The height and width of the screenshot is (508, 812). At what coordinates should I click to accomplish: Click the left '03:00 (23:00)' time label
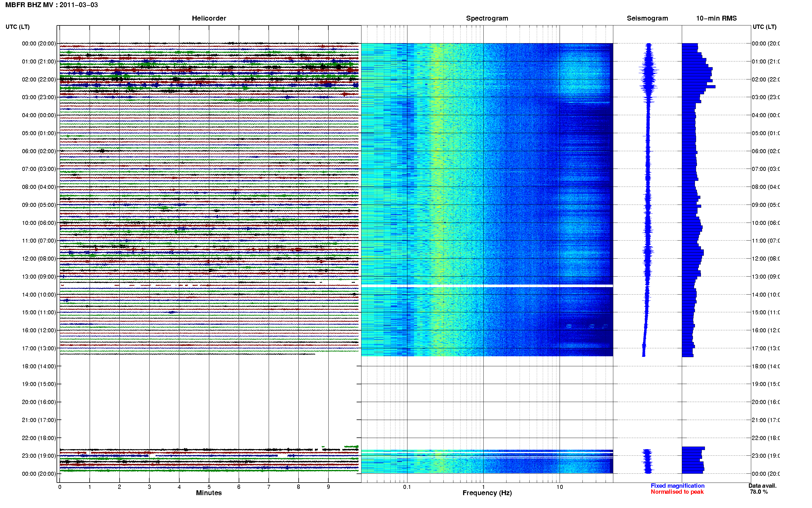tap(39, 97)
